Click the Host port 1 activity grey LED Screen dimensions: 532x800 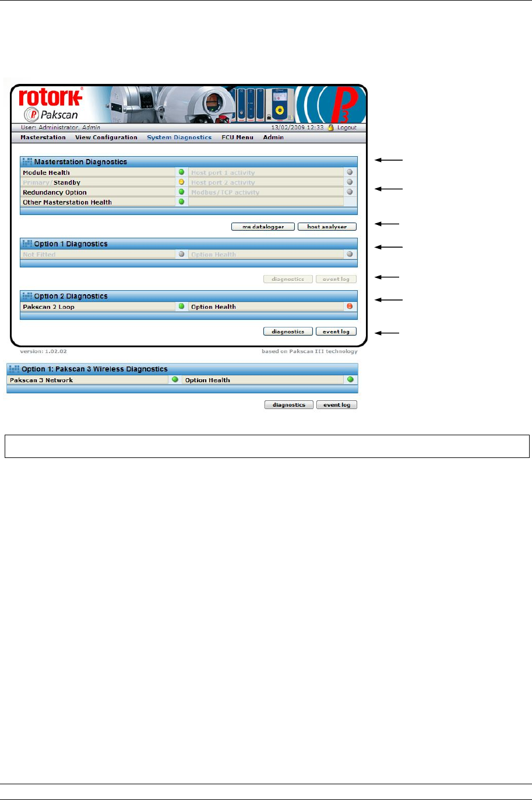(350, 172)
